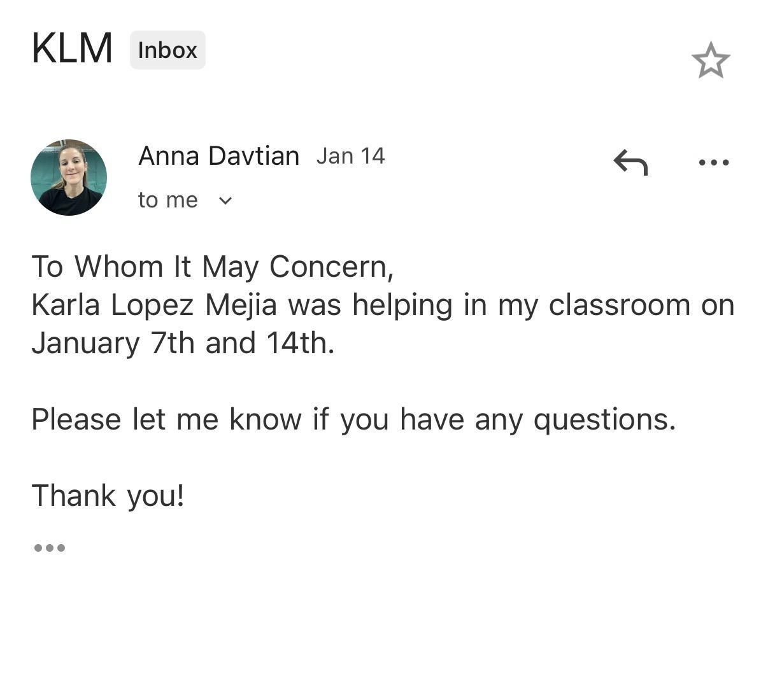Tap the "January 7th and 14th" text

click(183, 343)
